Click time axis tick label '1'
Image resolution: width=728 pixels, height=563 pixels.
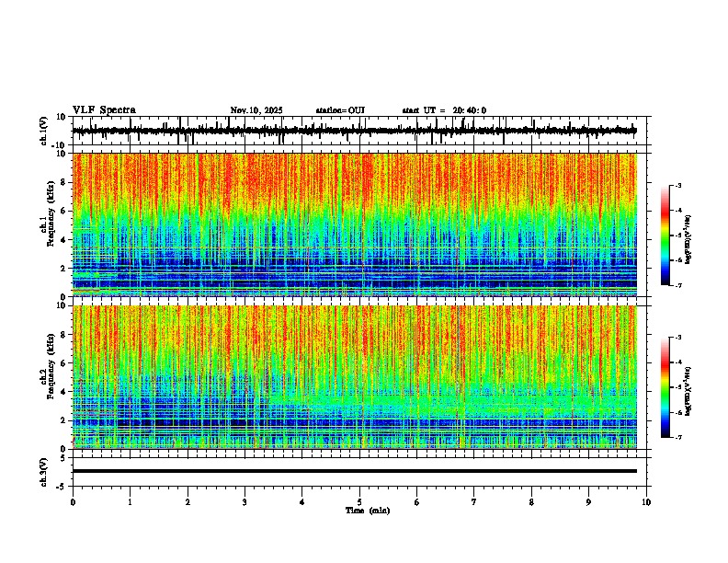tap(130, 502)
